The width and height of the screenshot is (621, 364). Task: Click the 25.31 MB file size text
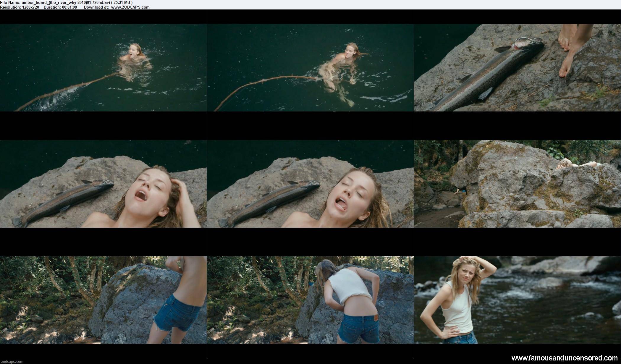(x=122, y=2)
